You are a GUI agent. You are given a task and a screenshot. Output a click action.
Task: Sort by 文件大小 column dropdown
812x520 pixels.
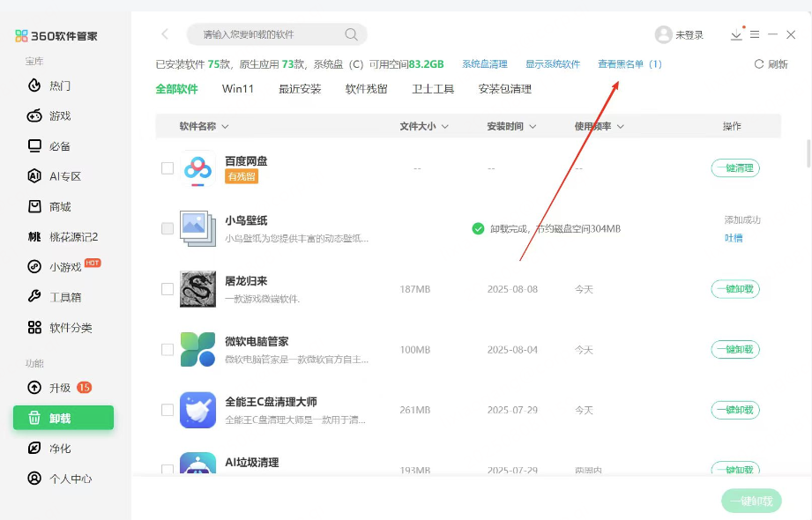[x=444, y=127]
